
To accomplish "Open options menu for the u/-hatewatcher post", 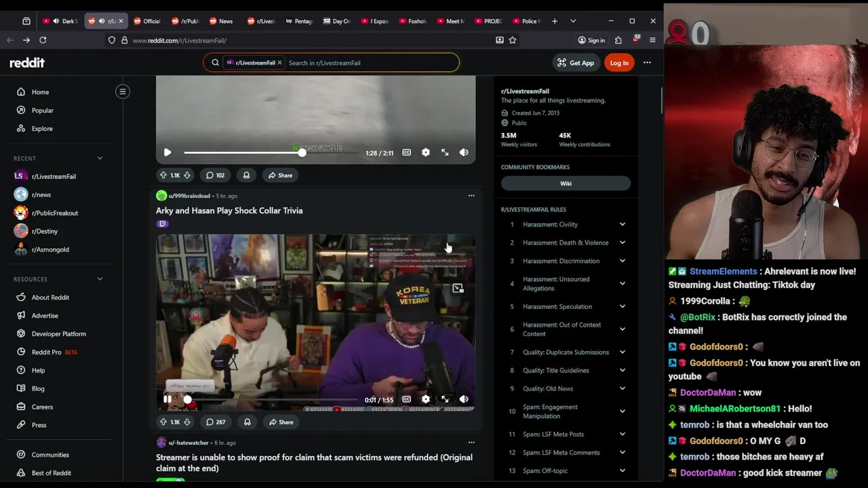I will (471, 443).
